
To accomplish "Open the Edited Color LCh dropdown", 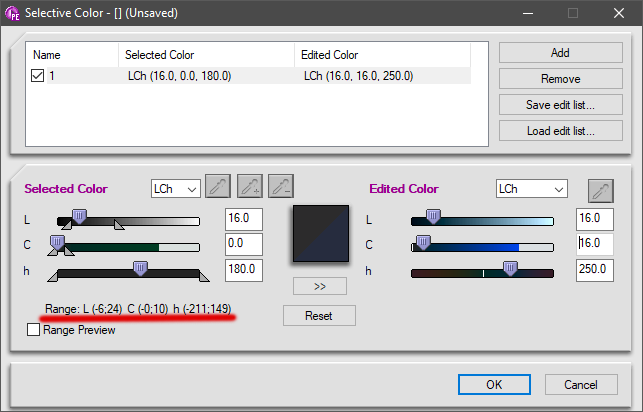I will coord(531,189).
